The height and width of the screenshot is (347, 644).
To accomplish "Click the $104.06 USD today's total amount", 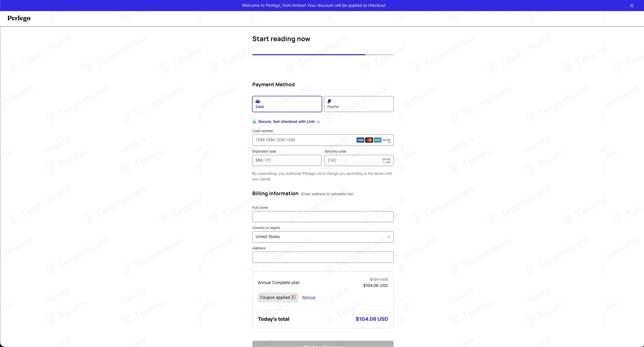I will [x=372, y=319].
